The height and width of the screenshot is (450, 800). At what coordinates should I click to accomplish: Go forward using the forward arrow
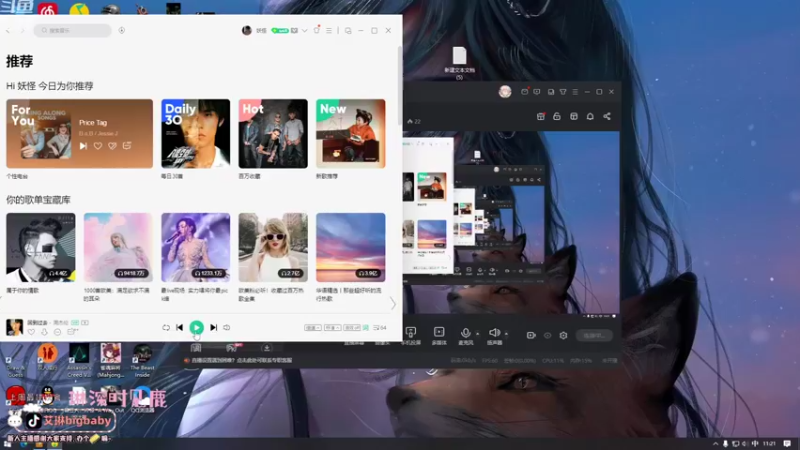pos(22,31)
